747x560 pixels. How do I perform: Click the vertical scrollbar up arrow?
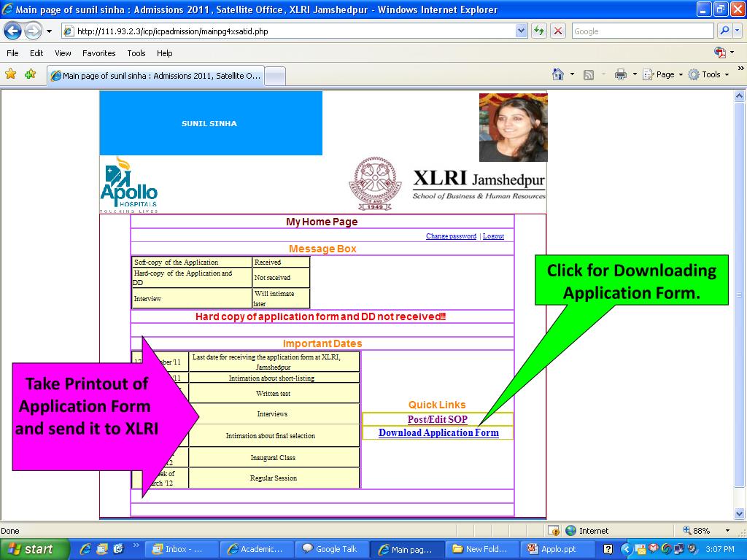[740, 96]
